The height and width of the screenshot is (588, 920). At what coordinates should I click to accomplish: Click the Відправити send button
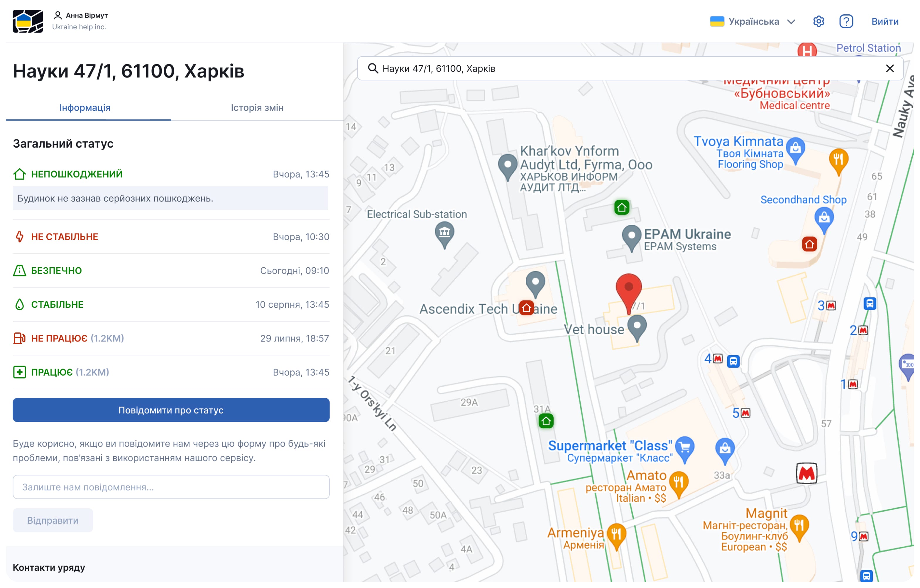[x=53, y=520]
